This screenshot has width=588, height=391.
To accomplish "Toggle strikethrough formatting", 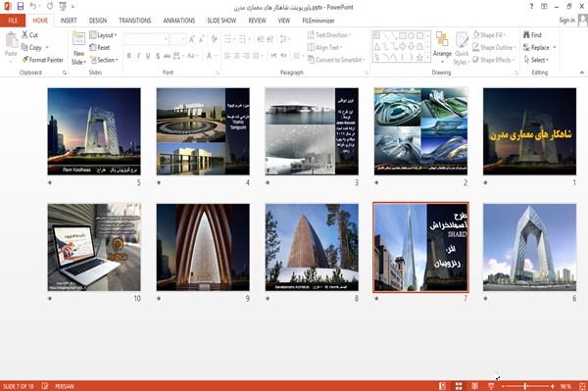I will click(x=168, y=56).
